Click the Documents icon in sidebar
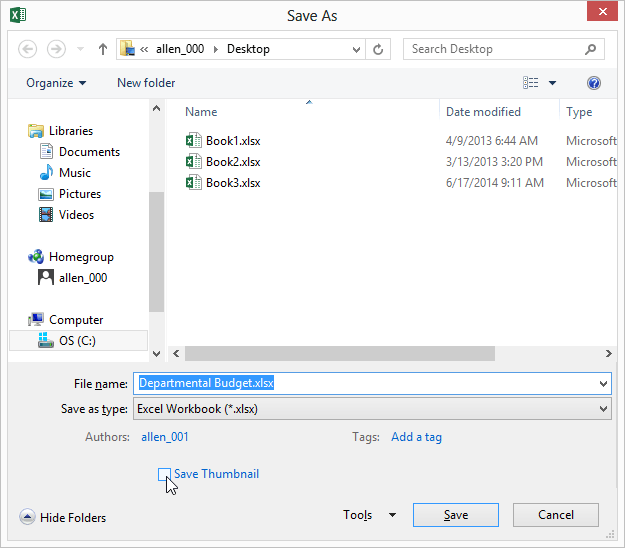This screenshot has width=625, height=548. pyautogui.click(x=46, y=151)
